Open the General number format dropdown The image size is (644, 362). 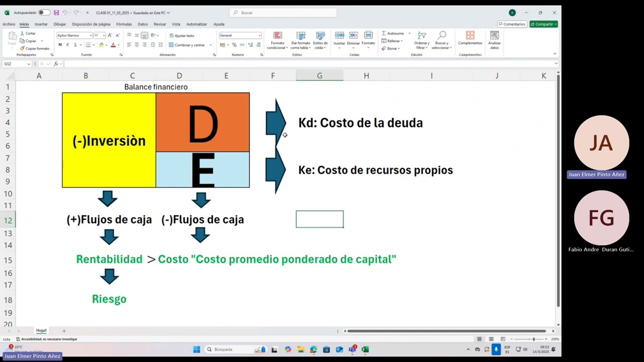pyautogui.click(x=260, y=36)
